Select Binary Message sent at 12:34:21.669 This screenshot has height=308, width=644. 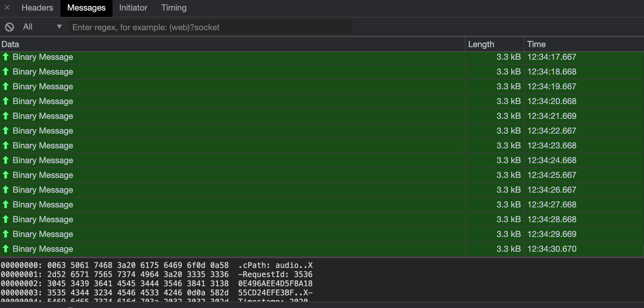pyautogui.click(x=322, y=116)
